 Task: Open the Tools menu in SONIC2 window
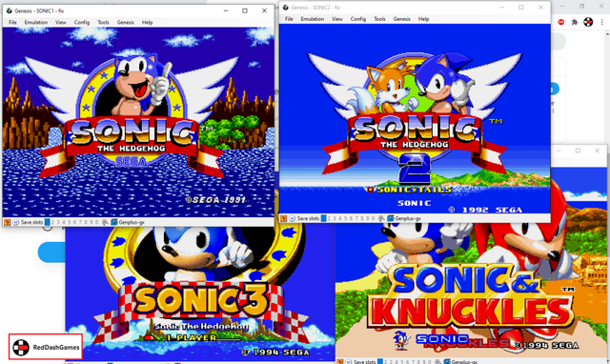click(x=379, y=19)
